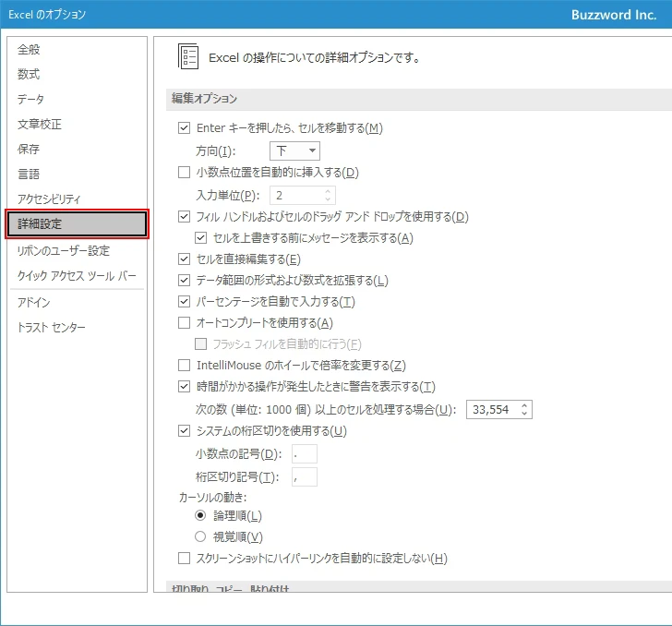The image size is (672, 626).
Task: Check スクリーンショットにハイパーリンクを自動的に設定しない
Action: point(185,558)
